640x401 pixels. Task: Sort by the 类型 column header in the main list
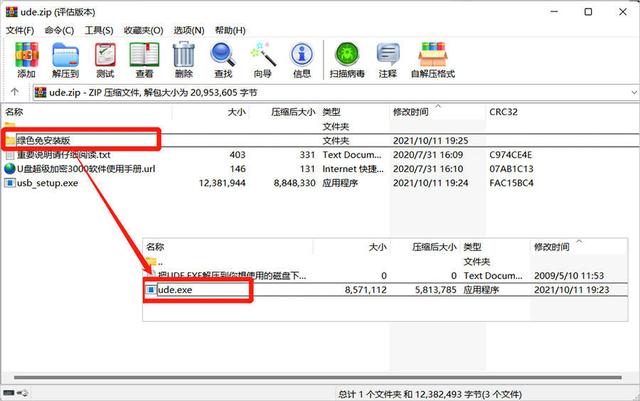click(x=354, y=112)
